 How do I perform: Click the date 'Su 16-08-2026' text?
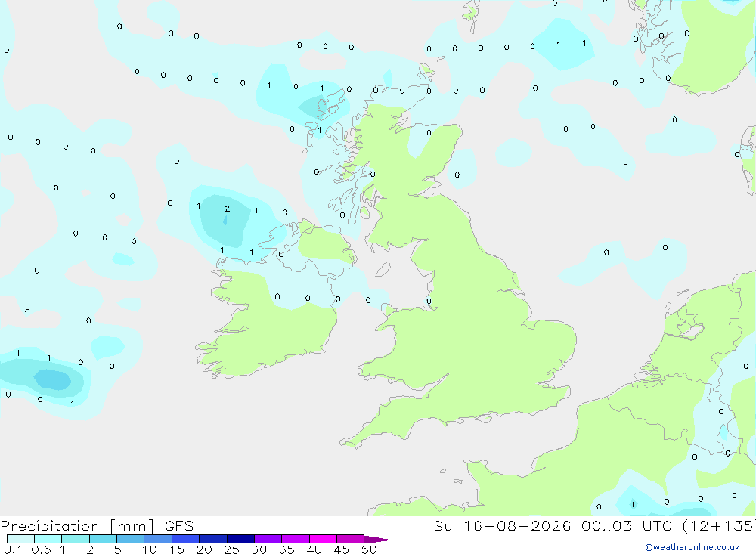[502, 526]
